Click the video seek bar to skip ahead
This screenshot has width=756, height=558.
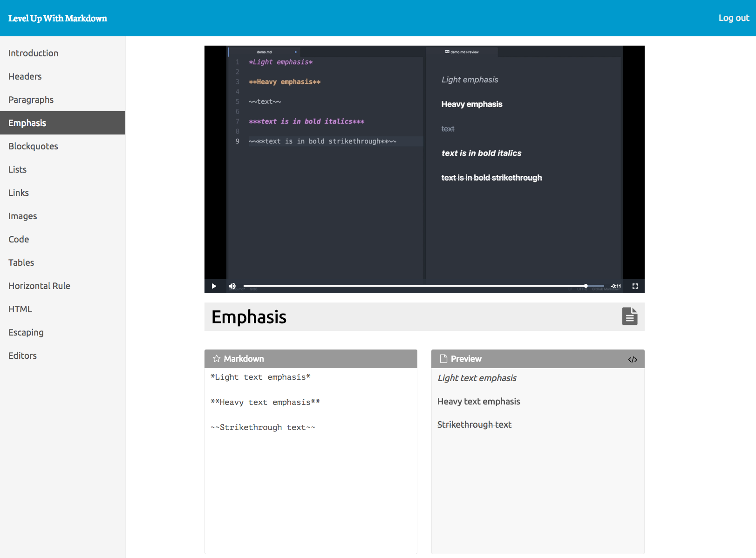[419, 286]
